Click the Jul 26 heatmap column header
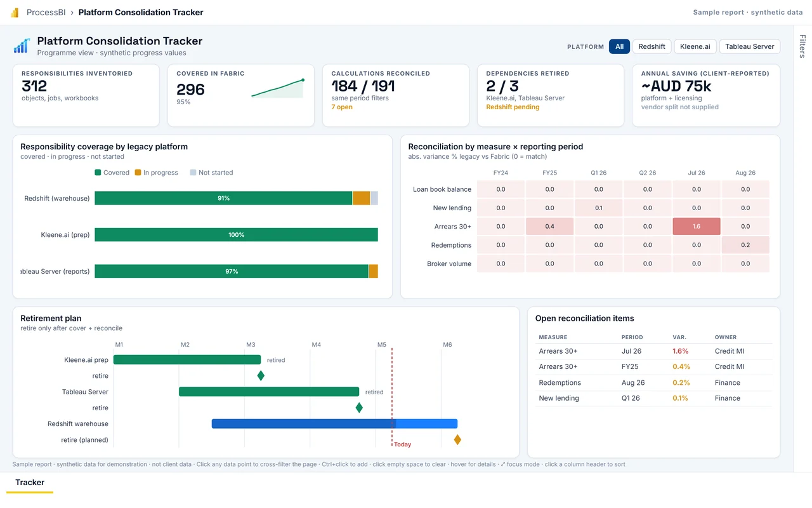Screen dimensions: 812x508 tap(697, 173)
